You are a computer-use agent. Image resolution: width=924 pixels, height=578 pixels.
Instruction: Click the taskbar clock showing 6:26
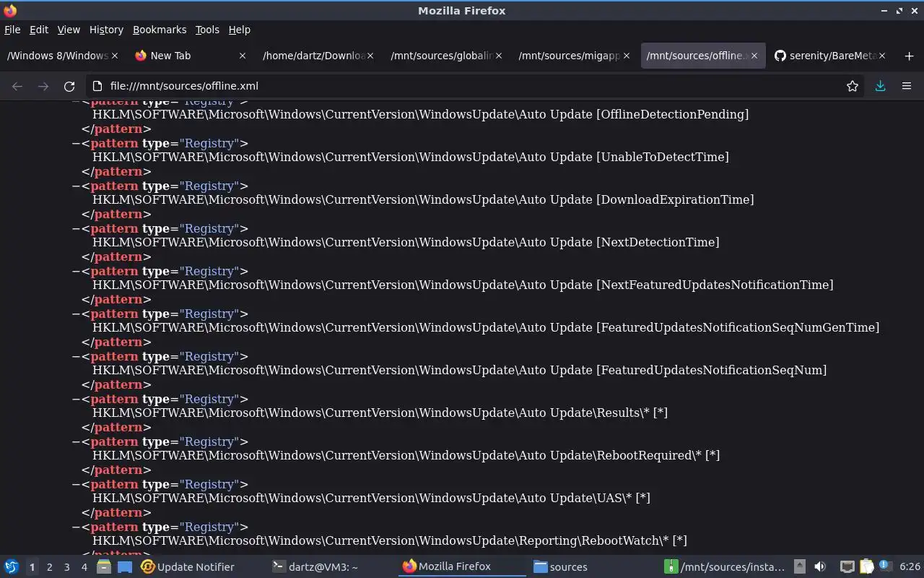click(910, 567)
